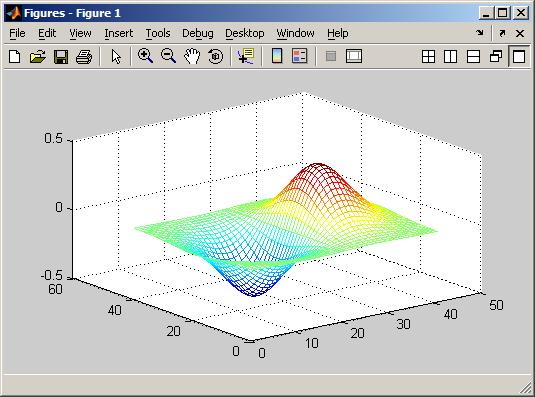This screenshot has width=535, height=397.
Task: Print the figure using the printer icon
Action: [x=84, y=56]
